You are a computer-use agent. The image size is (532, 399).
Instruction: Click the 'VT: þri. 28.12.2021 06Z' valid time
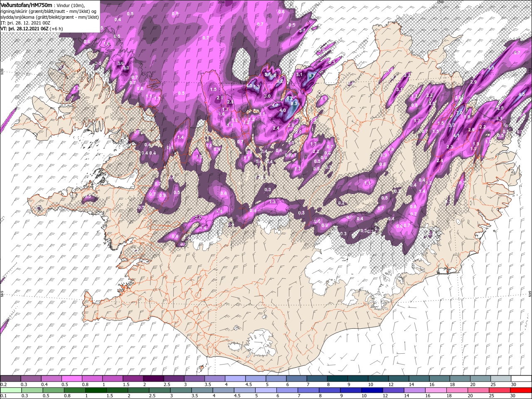(24, 28)
